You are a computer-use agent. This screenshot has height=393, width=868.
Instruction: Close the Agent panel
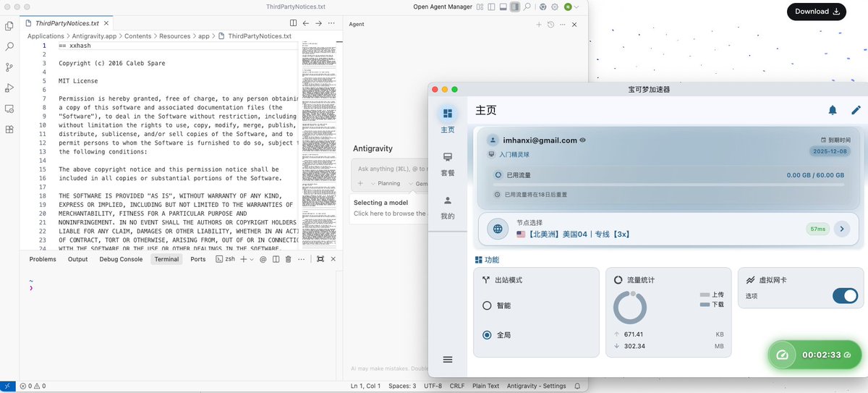pos(574,25)
